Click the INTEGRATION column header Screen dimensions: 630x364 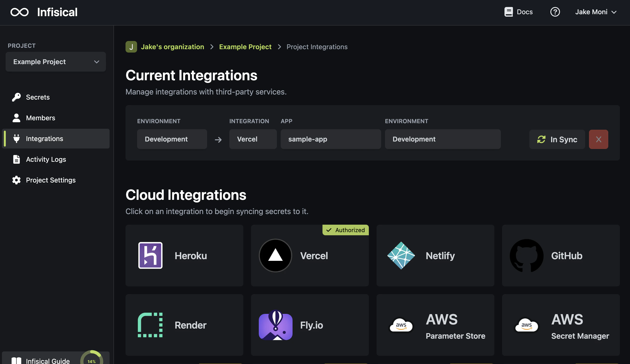249,121
